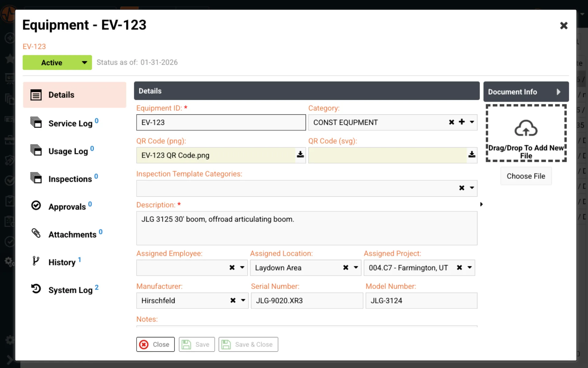Click the Choose File button

point(526,176)
